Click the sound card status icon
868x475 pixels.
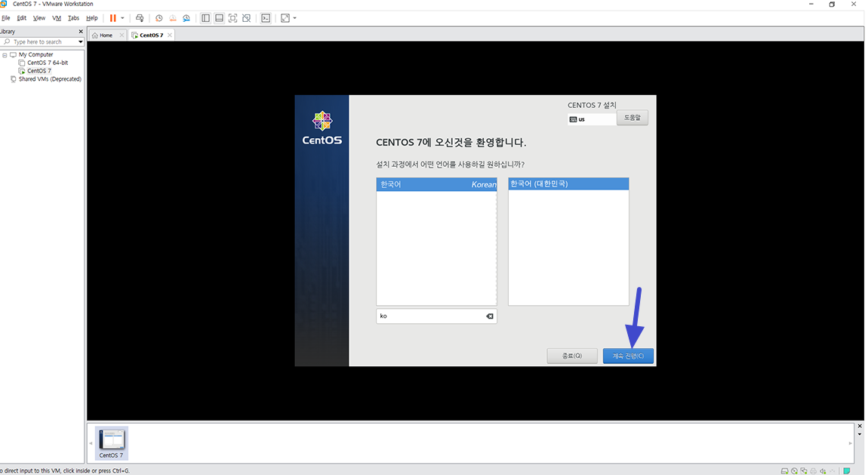[823, 471]
